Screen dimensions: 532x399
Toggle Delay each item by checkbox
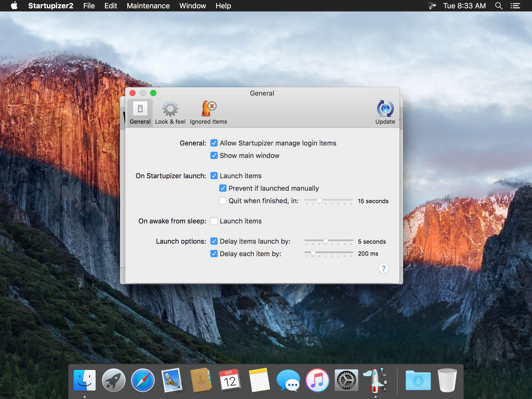click(x=214, y=254)
